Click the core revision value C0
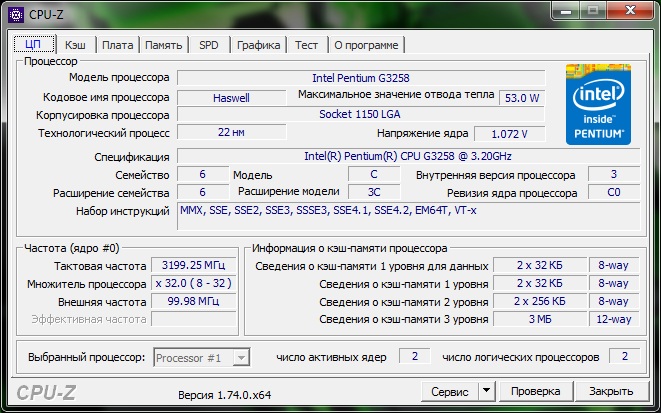 [x=614, y=192]
